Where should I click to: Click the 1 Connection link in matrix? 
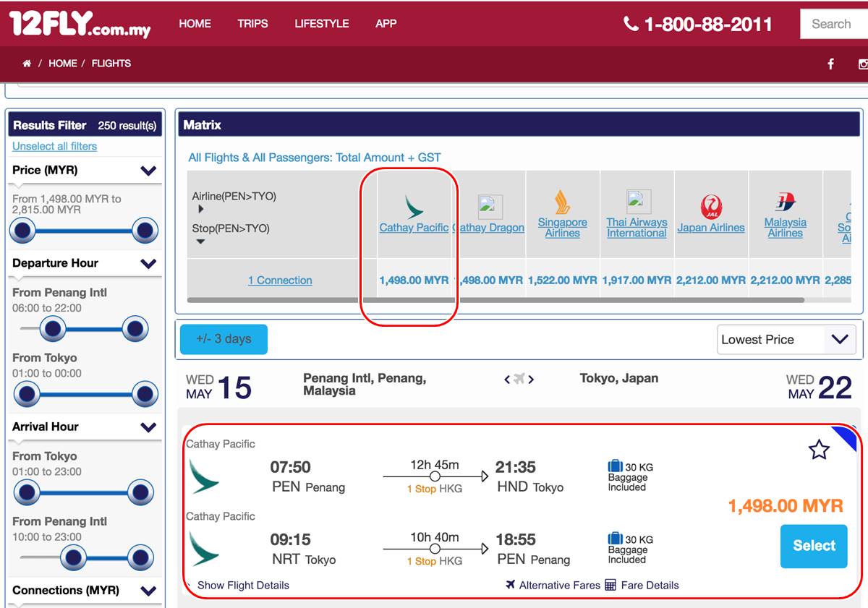pos(280,281)
